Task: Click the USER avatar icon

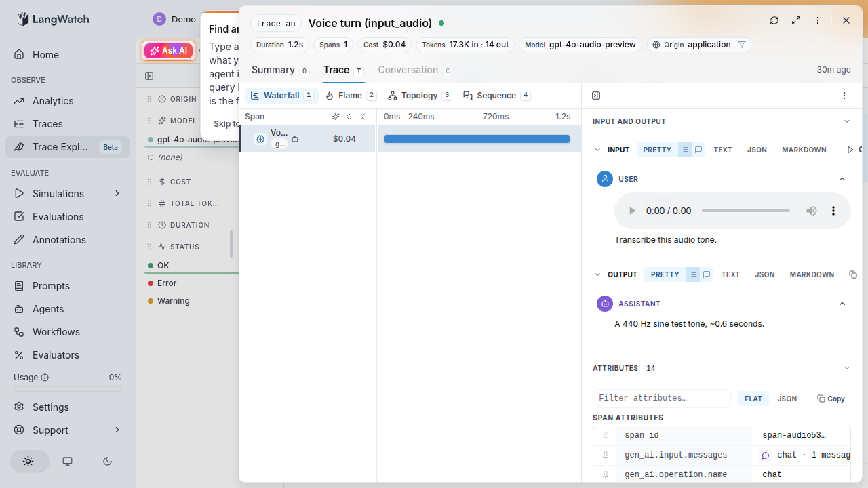Action: [x=605, y=179]
